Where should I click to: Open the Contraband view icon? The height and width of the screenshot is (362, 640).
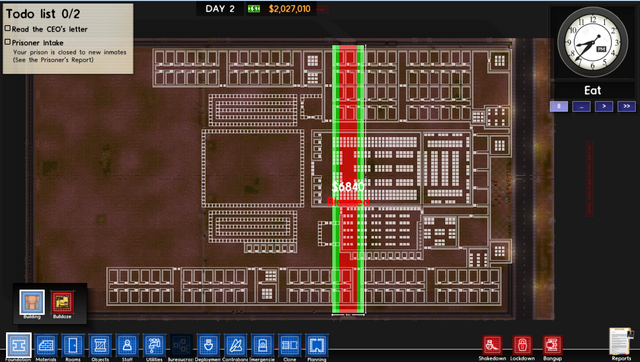[x=236, y=345]
